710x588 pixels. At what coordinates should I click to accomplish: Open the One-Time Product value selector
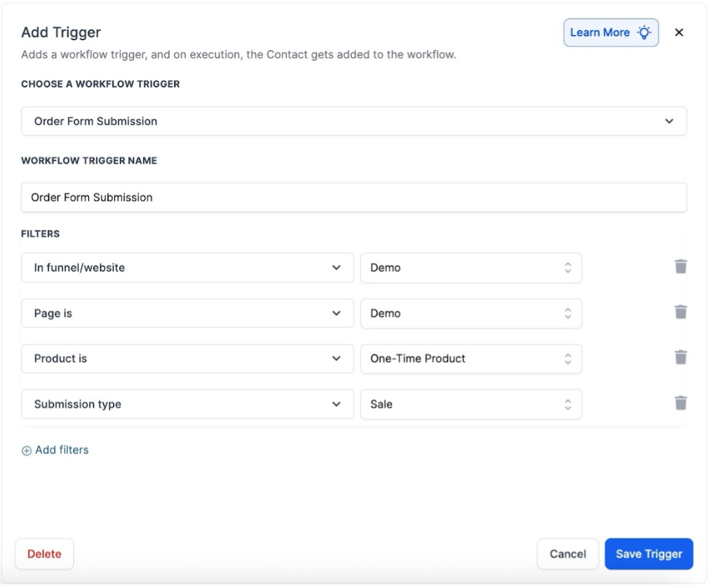click(470, 358)
